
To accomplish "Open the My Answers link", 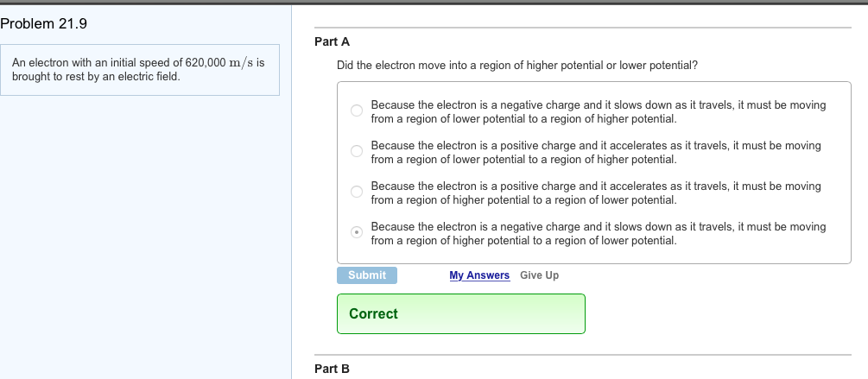I will (x=479, y=275).
